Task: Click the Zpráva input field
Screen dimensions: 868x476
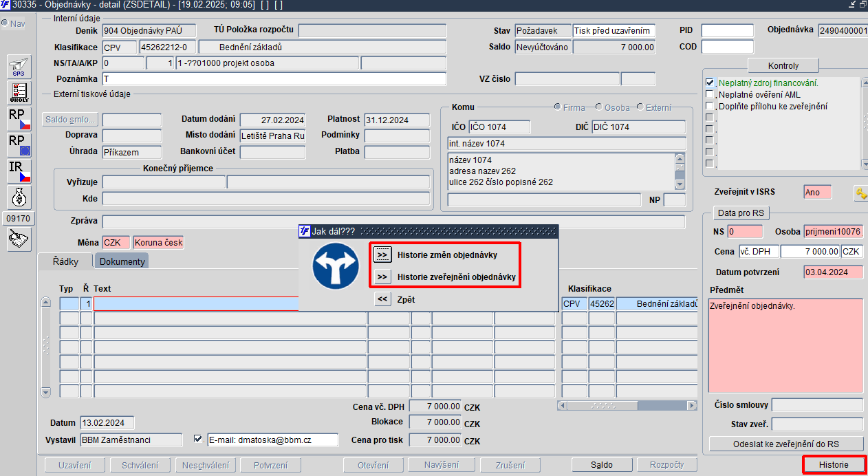Action: coord(393,221)
